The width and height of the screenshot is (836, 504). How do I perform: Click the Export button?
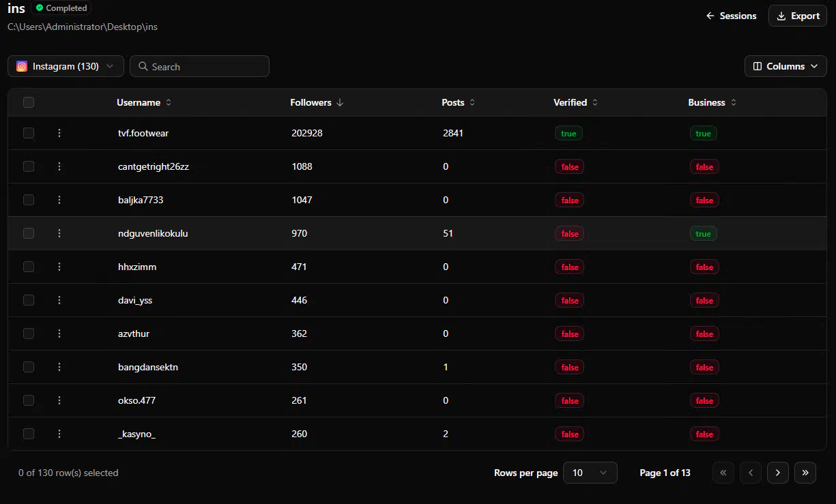(798, 16)
